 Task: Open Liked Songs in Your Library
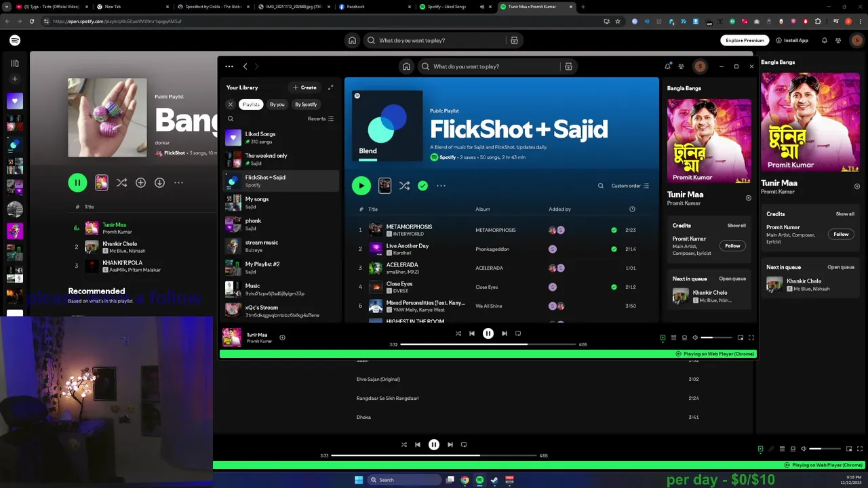pos(281,138)
